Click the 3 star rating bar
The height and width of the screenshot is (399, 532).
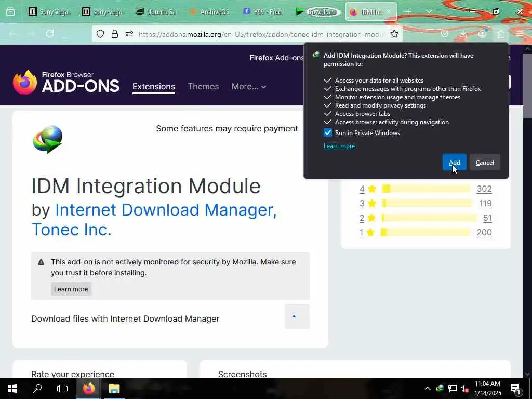pyautogui.click(x=427, y=203)
